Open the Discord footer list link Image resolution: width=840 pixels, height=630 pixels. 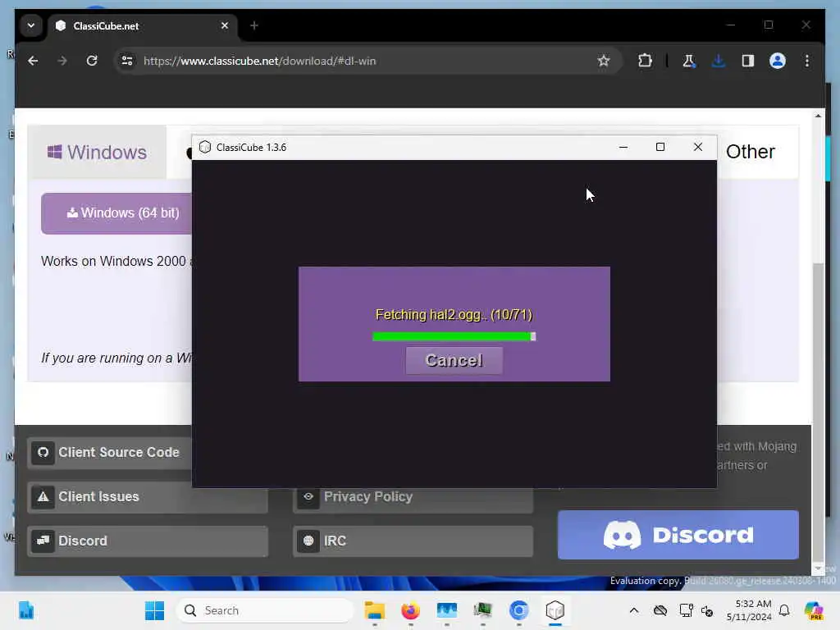point(148,541)
